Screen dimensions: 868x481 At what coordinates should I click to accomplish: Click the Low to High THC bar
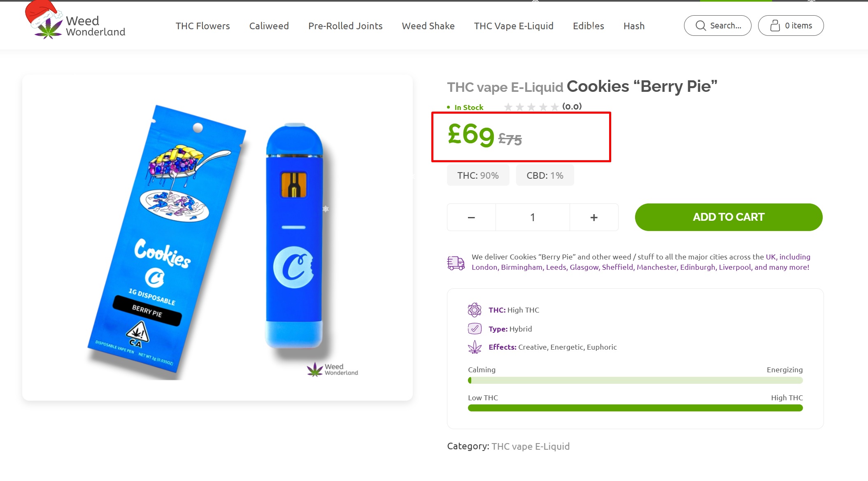(x=635, y=408)
